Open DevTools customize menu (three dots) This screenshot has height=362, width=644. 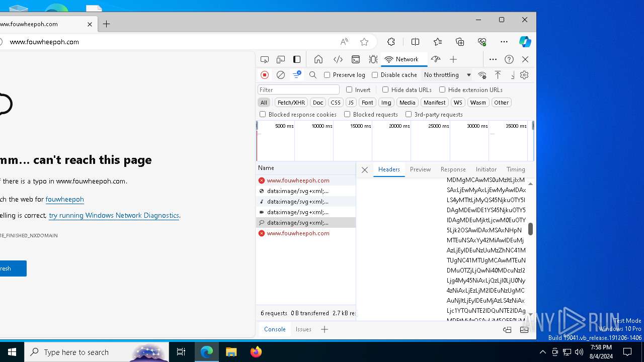493,59
